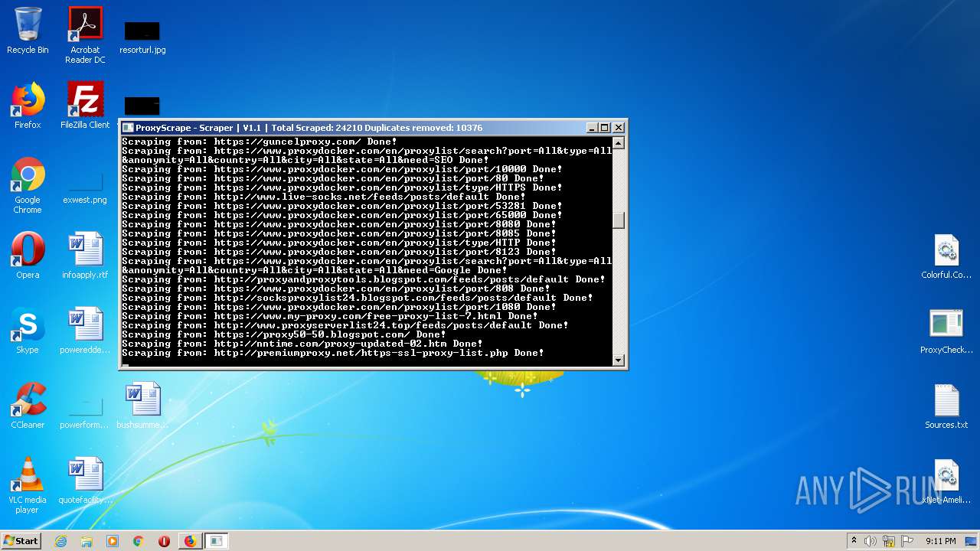The image size is (980, 551).
Task: Launch the CCleaner desktop shortcut
Action: pos(28,406)
